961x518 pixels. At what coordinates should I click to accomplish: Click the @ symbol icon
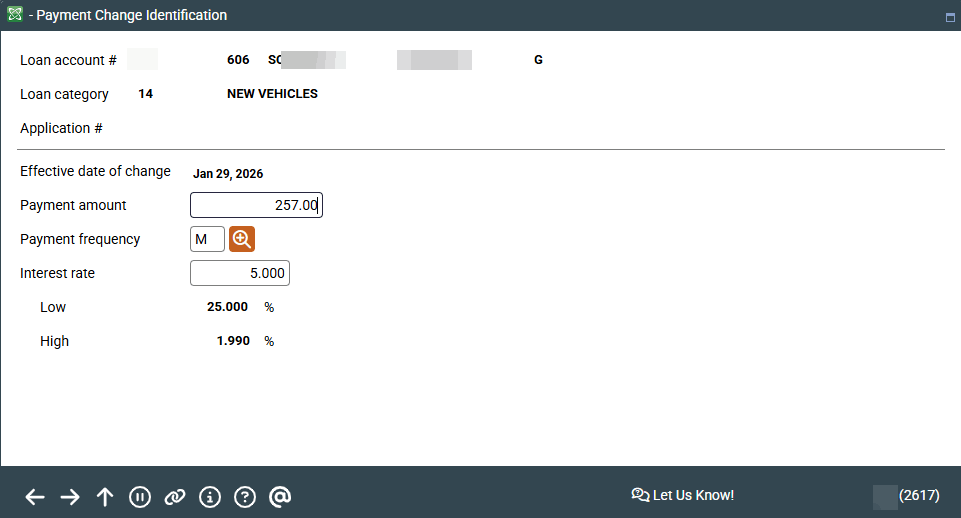[280, 497]
